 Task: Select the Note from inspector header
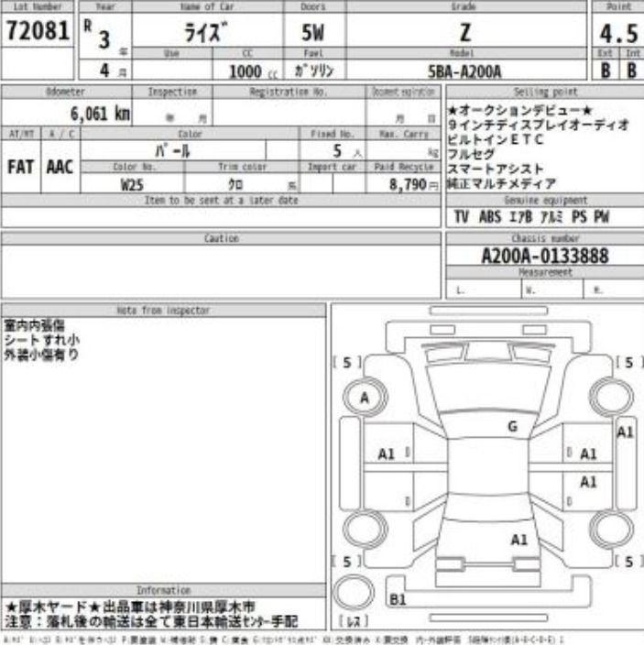point(164,311)
